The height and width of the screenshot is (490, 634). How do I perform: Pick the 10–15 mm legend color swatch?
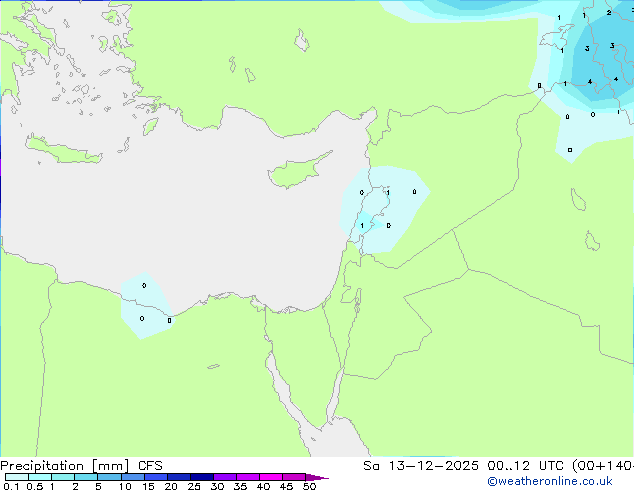click(x=132, y=477)
